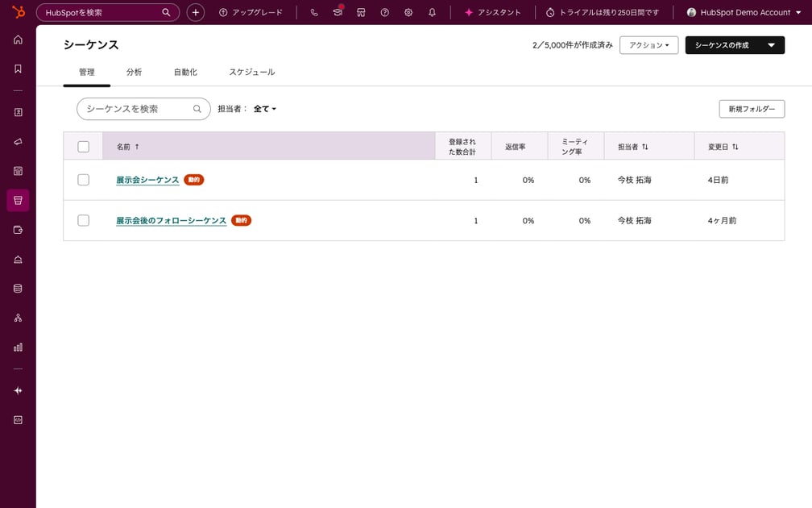Open the email inbox icon with red badge

coord(338,12)
